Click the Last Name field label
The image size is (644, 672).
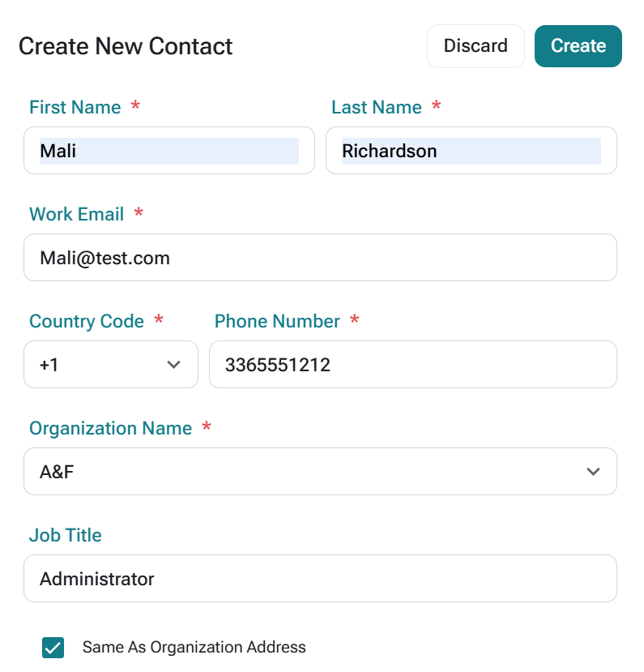tap(377, 108)
